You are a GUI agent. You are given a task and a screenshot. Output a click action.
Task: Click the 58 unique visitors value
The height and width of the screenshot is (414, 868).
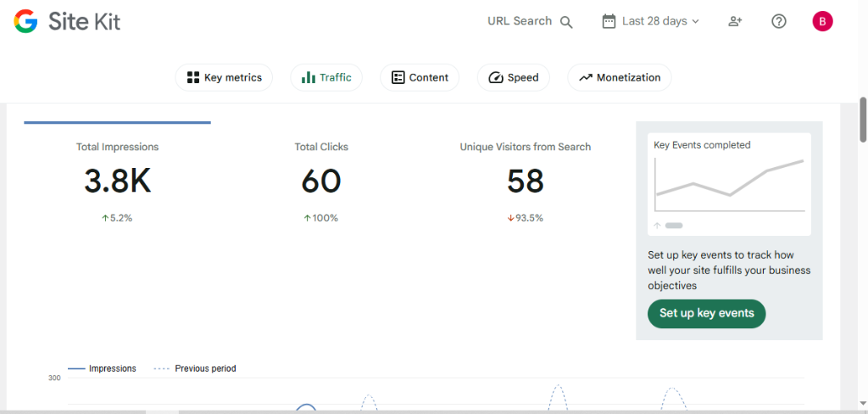526,182
